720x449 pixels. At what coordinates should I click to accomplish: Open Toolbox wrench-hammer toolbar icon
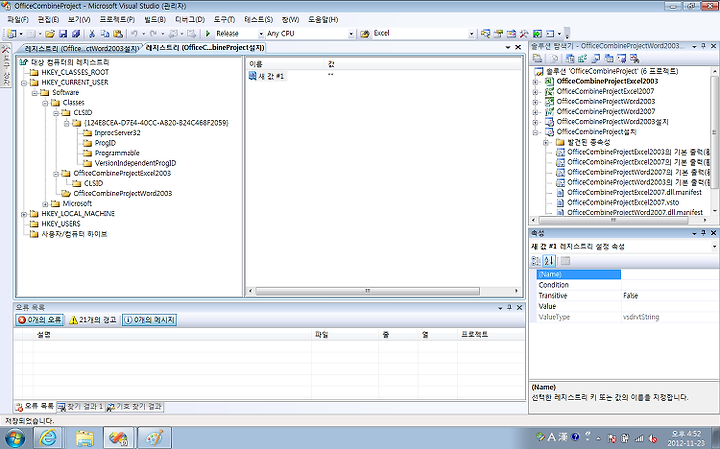[x=524, y=34]
